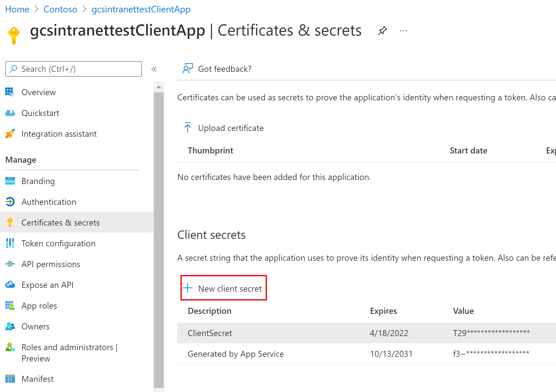This screenshot has width=556, height=392.
Task: Go to Home breadcrumb link
Action: click(x=17, y=9)
